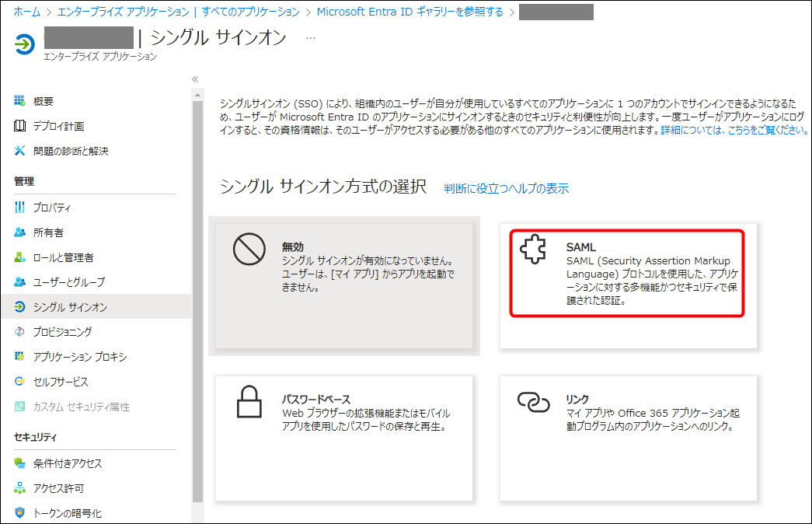Click the SAML puzzle piece icon
This screenshot has width=812, height=524.
pos(533,250)
